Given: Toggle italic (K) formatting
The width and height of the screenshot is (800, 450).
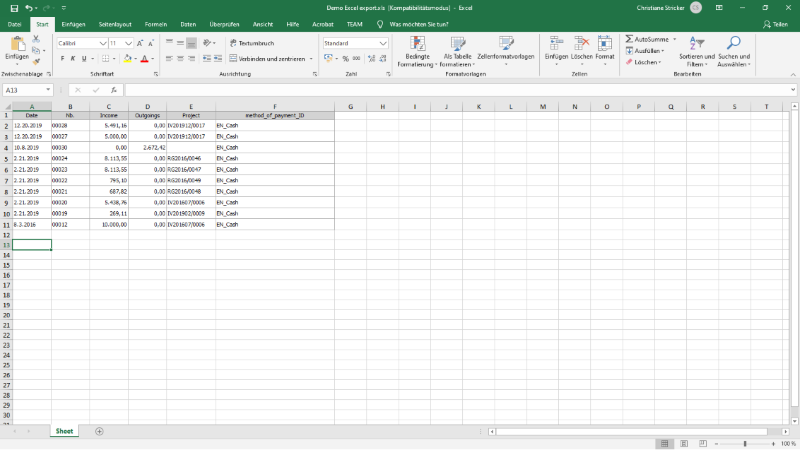Looking at the screenshot, I should pyautogui.click(x=73, y=59).
